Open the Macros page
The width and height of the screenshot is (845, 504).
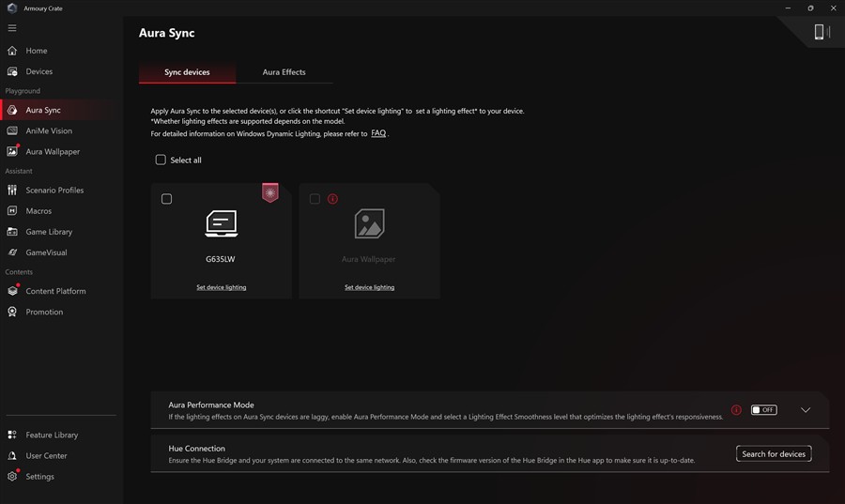[38, 211]
